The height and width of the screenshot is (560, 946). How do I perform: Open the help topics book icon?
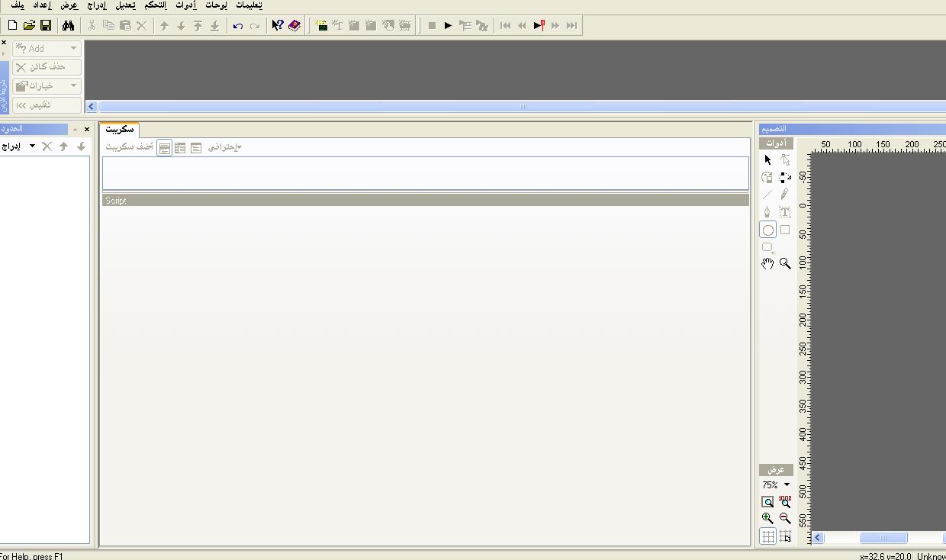294,26
